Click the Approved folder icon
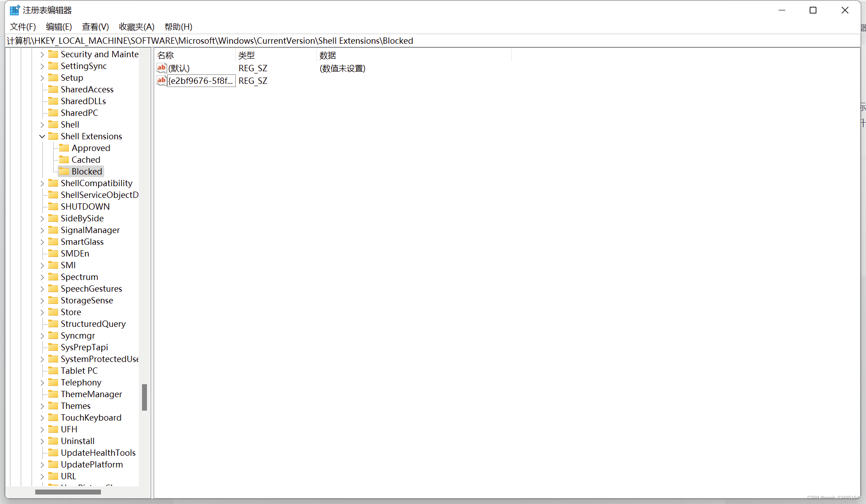This screenshot has width=866, height=504. click(x=64, y=148)
